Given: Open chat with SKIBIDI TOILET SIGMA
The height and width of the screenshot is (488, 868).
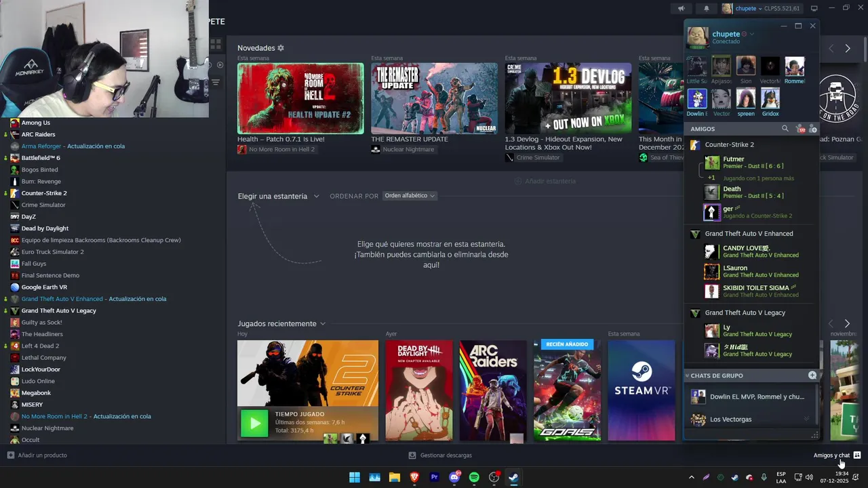Looking at the screenshot, I should (x=751, y=291).
